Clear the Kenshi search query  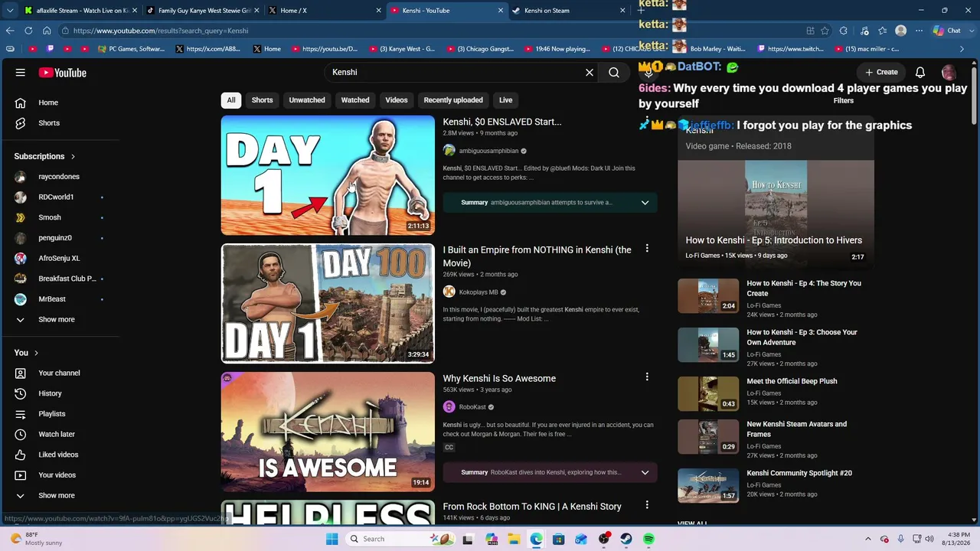(x=590, y=73)
